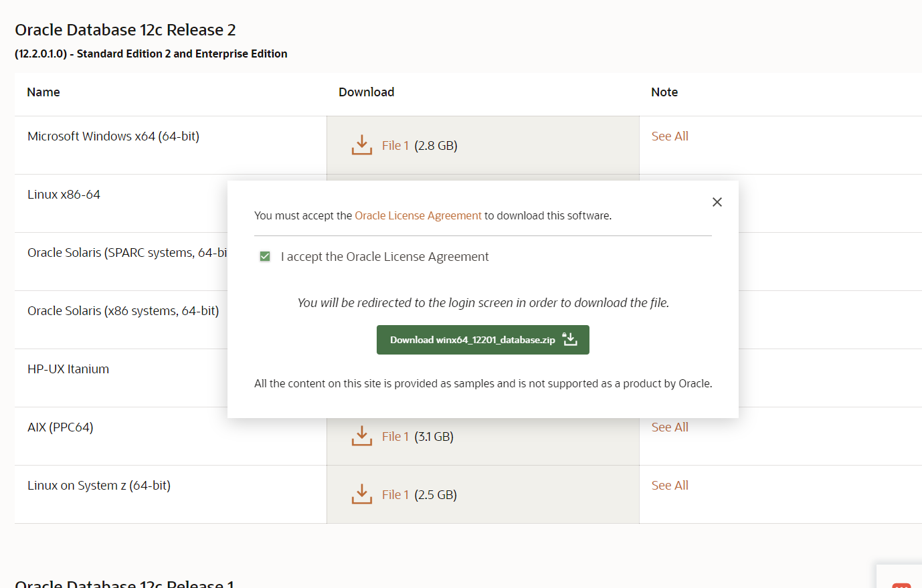The height and width of the screenshot is (588, 922).
Task: Click the 'Name' column header
Action: coord(43,92)
